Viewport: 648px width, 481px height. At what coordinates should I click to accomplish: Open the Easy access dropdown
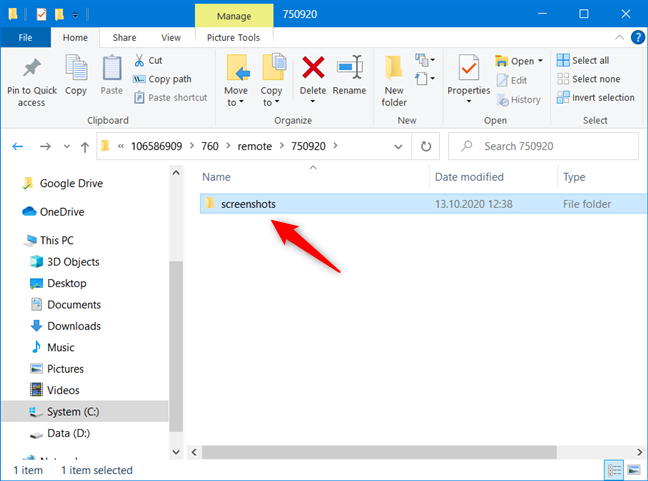[425, 79]
